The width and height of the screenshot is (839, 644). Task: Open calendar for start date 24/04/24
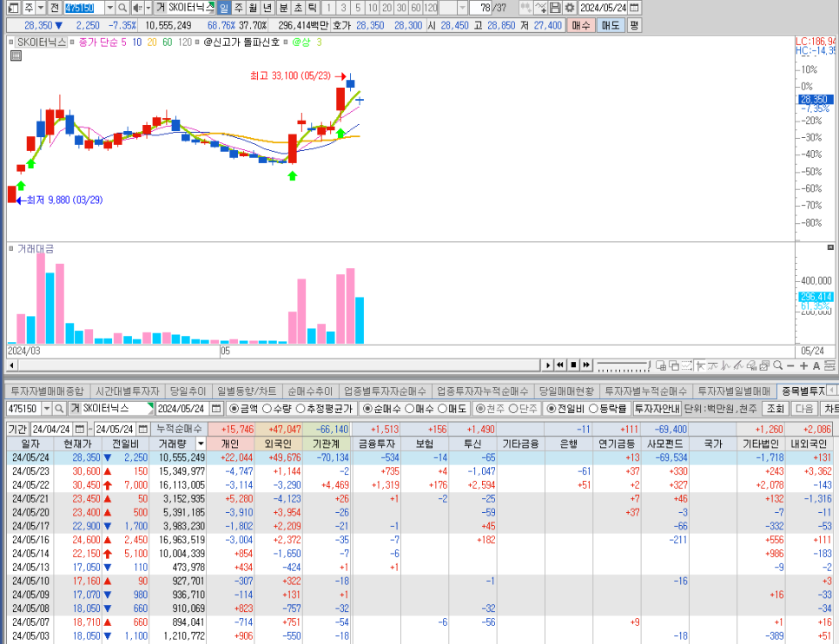(x=80, y=429)
